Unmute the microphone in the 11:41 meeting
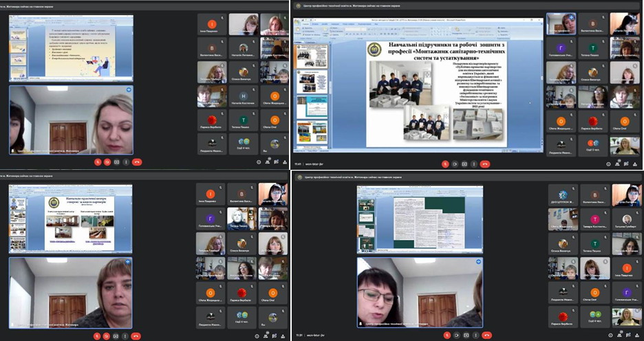The image size is (644, 341). click(445, 164)
